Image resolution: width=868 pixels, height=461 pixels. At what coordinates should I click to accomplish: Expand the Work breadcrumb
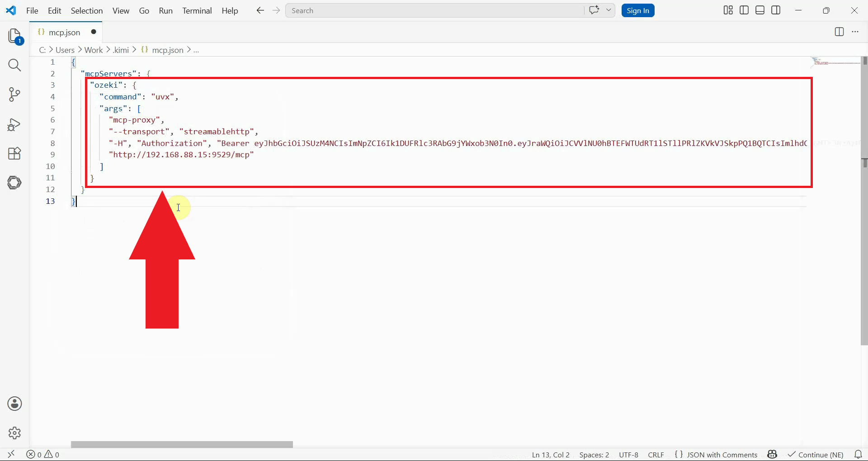point(94,50)
